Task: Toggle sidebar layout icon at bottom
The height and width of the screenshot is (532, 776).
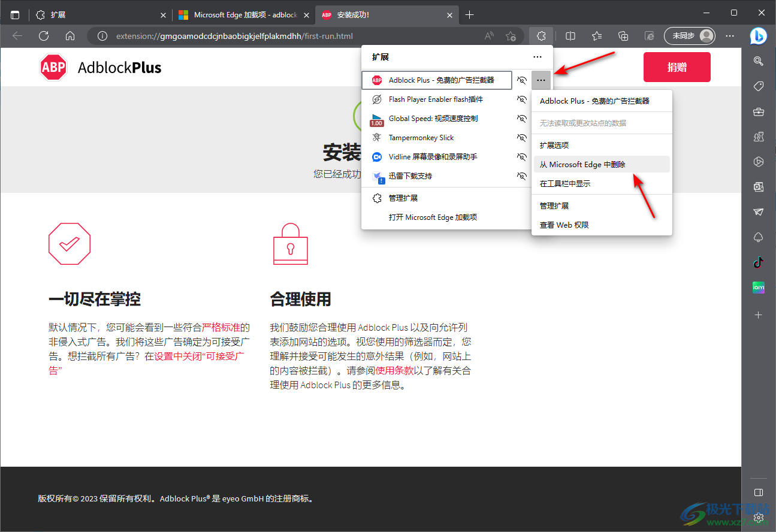Action: click(759, 492)
